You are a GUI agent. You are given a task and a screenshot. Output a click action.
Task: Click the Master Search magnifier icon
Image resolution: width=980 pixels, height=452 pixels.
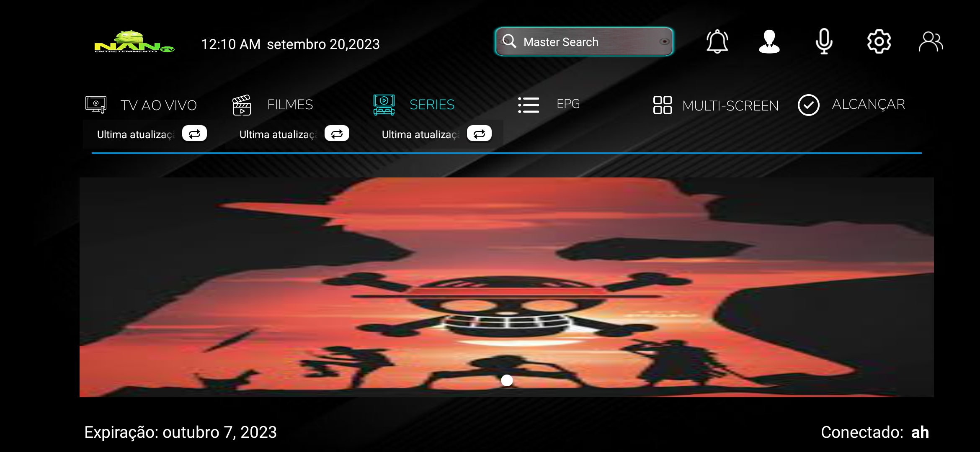tap(509, 41)
